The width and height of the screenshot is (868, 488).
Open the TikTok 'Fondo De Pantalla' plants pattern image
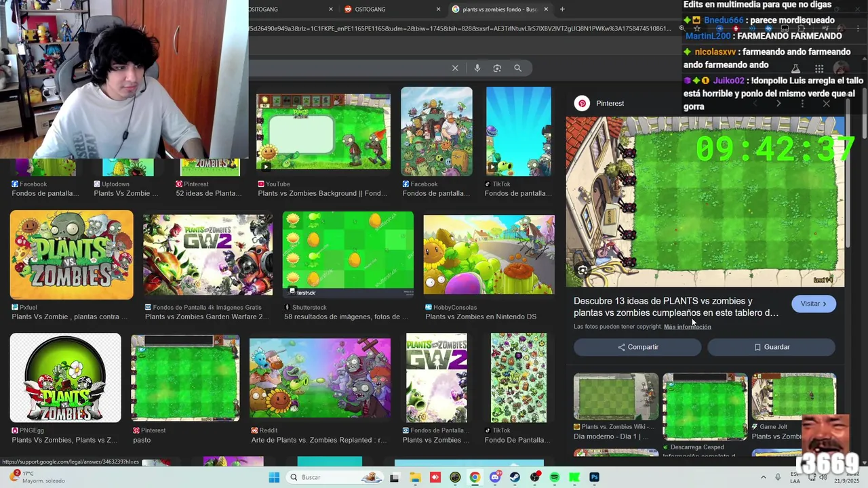click(519, 378)
